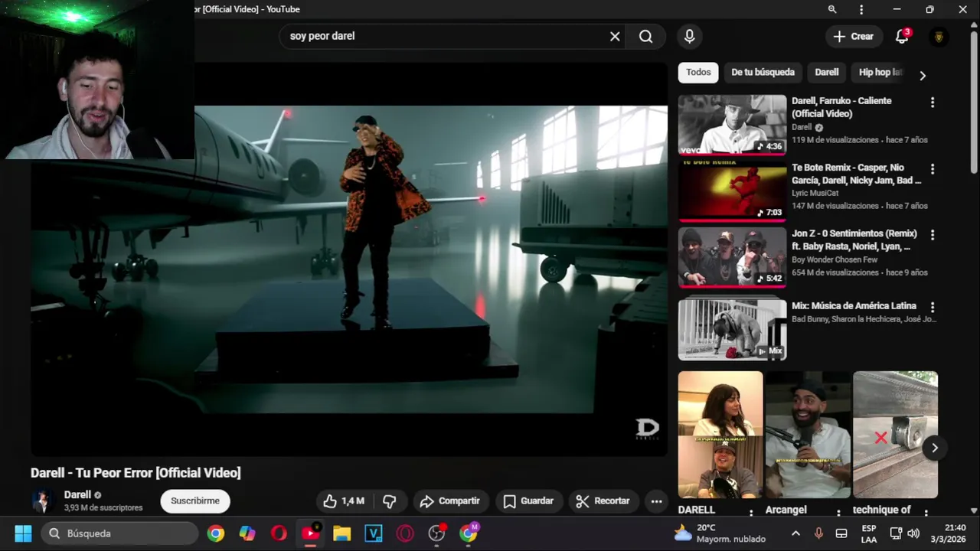The image size is (980, 551).
Task: Open Darell channel avatar
Action: coord(43,501)
